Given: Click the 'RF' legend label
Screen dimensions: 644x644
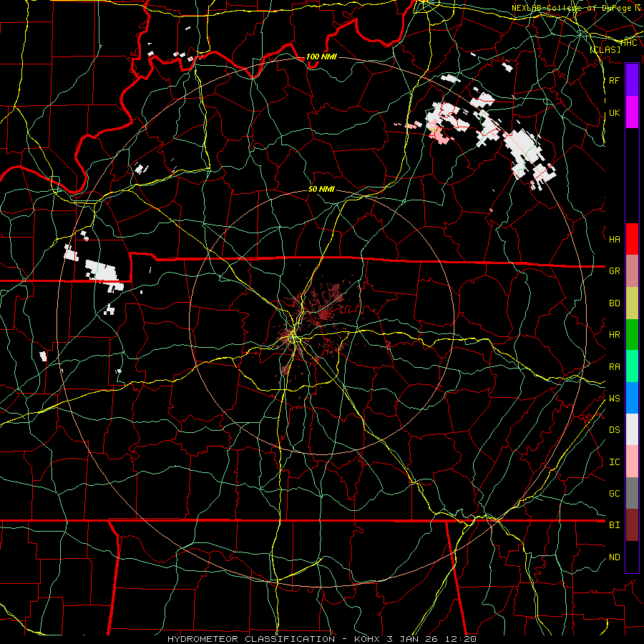Looking at the screenshot, I should click(x=614, y=80).
